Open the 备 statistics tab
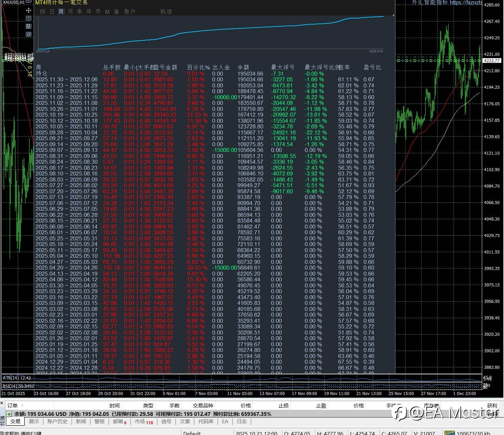Viewport: 504px width, 435px height. tap(117, 12)
